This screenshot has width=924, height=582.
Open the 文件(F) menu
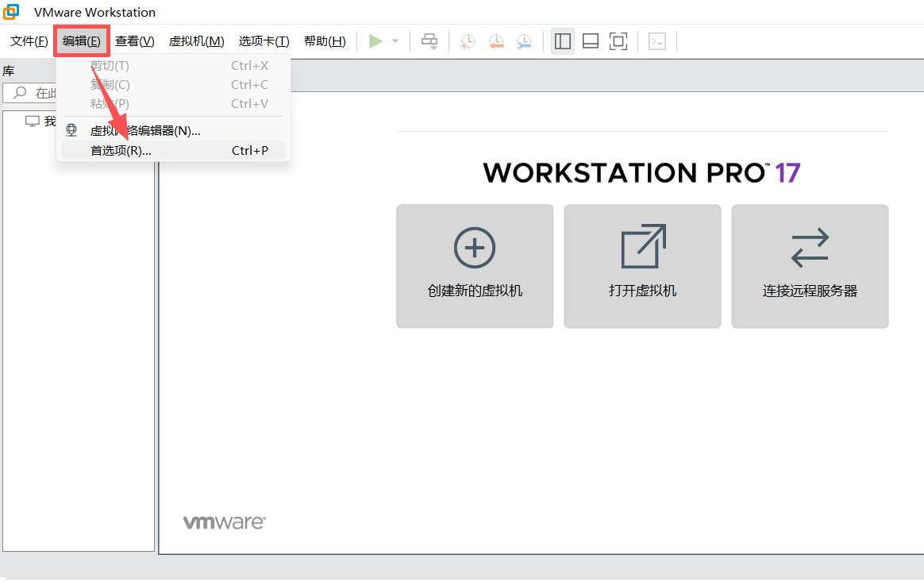coord(29,41)
